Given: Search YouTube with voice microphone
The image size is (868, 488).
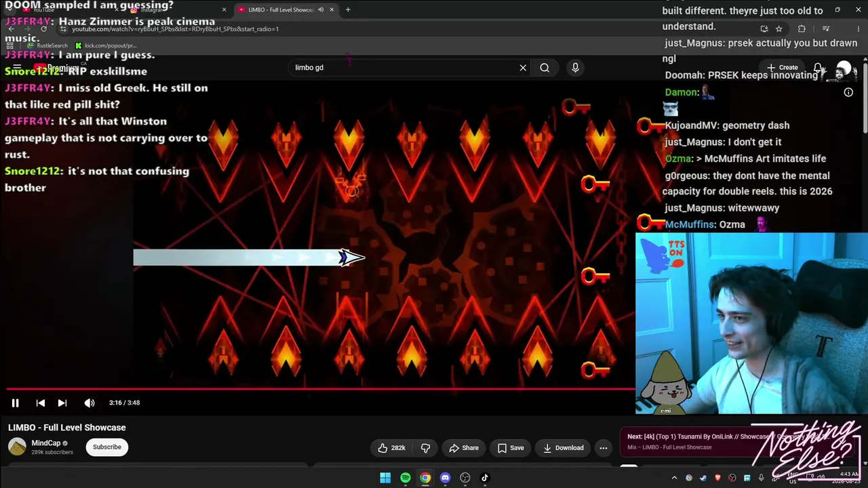Looking at the screenshot, I should tap(575, 68).
